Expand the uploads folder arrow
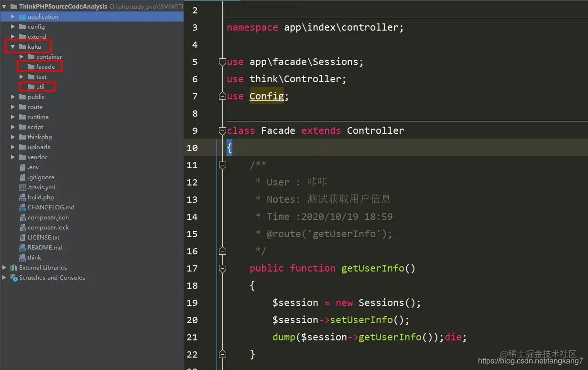588x370 pixels. pyautogui.click(x=13, y=147)
